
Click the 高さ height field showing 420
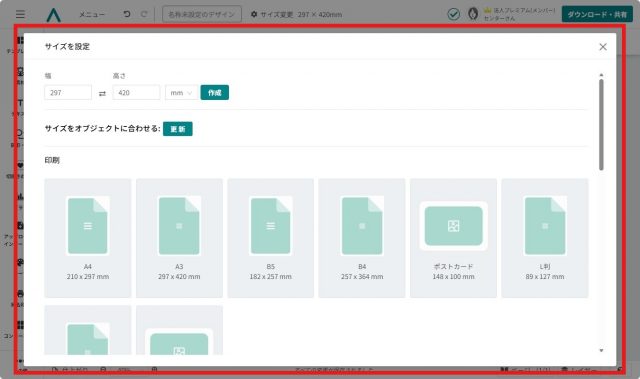pyautogui.click(x=136, y=93)
